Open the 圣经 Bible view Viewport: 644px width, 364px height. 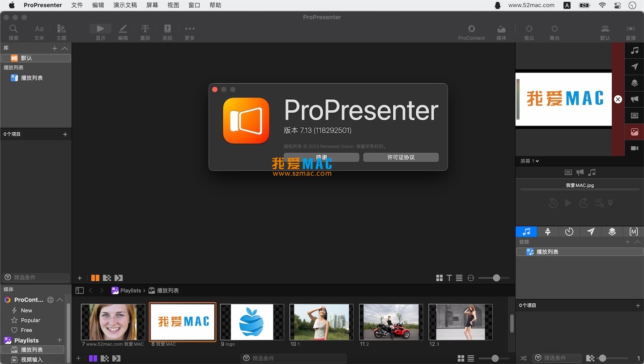tap(167, 32)
